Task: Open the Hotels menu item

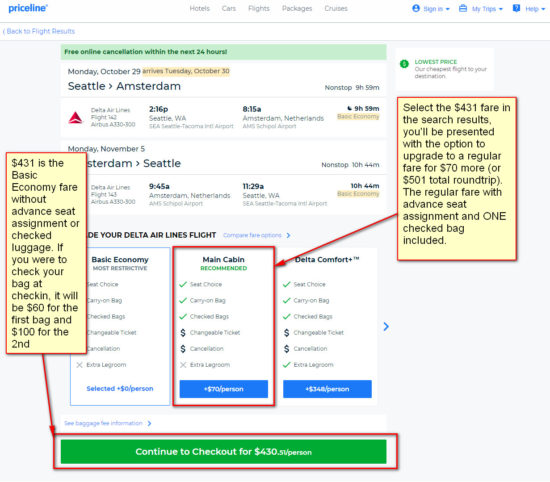Action: click(x=199, y=8)
